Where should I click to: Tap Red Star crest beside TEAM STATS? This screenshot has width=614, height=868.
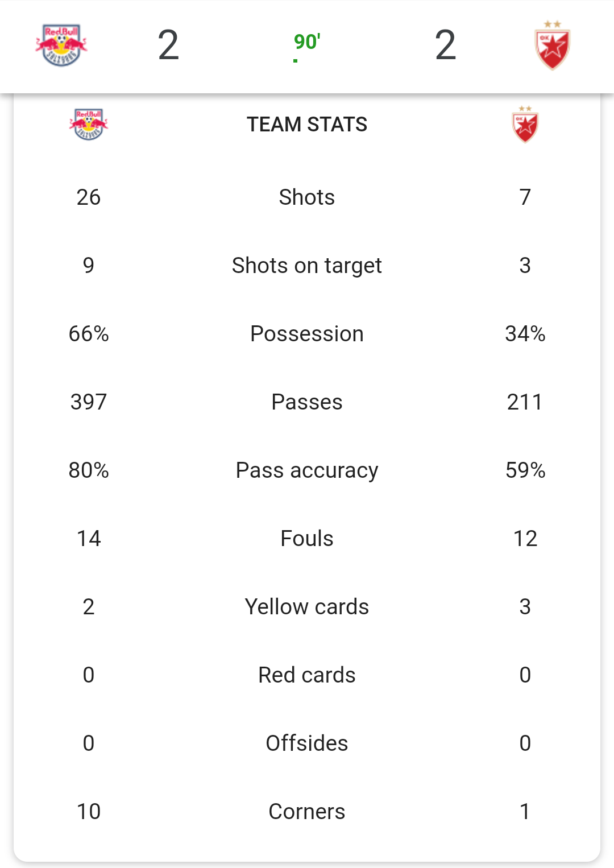525,124
